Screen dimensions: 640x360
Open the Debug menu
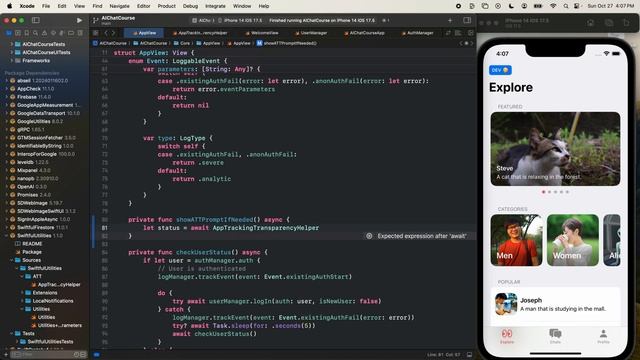190,6
